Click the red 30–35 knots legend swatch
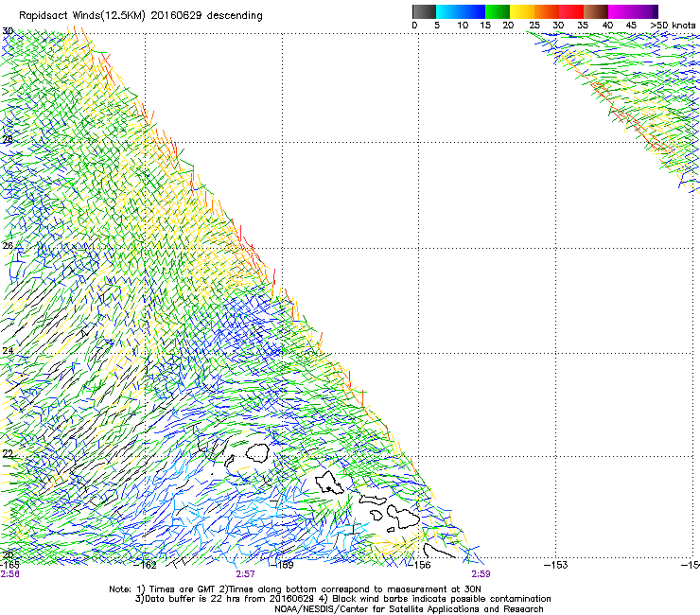700x615 pixels. point(571,11)
